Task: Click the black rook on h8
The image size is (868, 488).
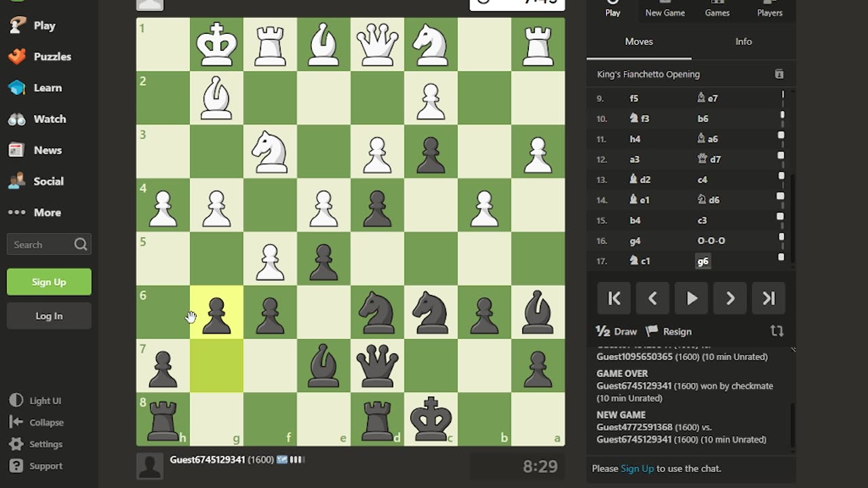Action: (x=163, y=420)
